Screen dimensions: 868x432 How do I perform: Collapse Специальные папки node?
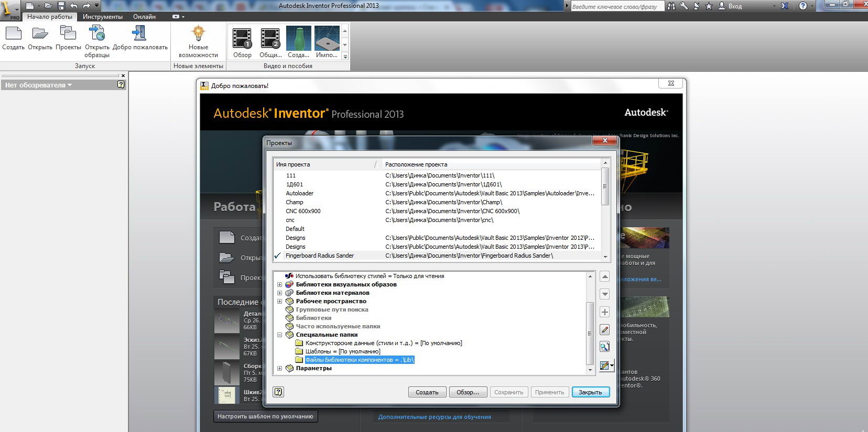pos(279,335)
